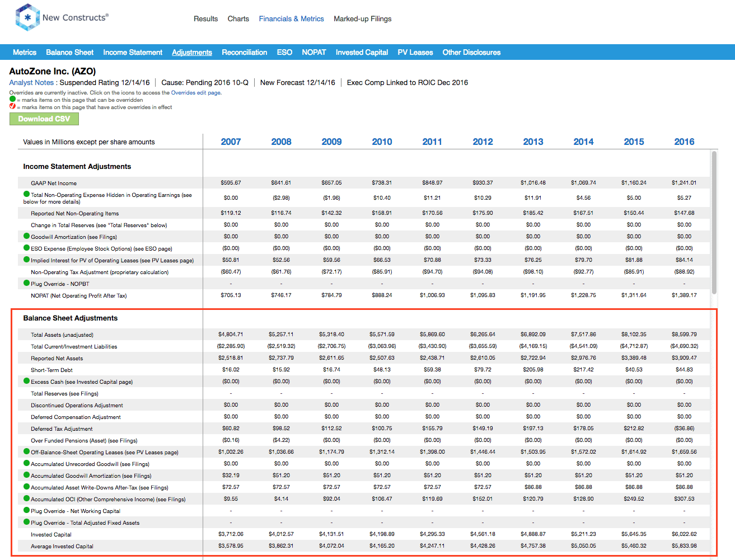Click the 2013 year column header
This screenshot has width=735, height=560.
click(533, 142)
